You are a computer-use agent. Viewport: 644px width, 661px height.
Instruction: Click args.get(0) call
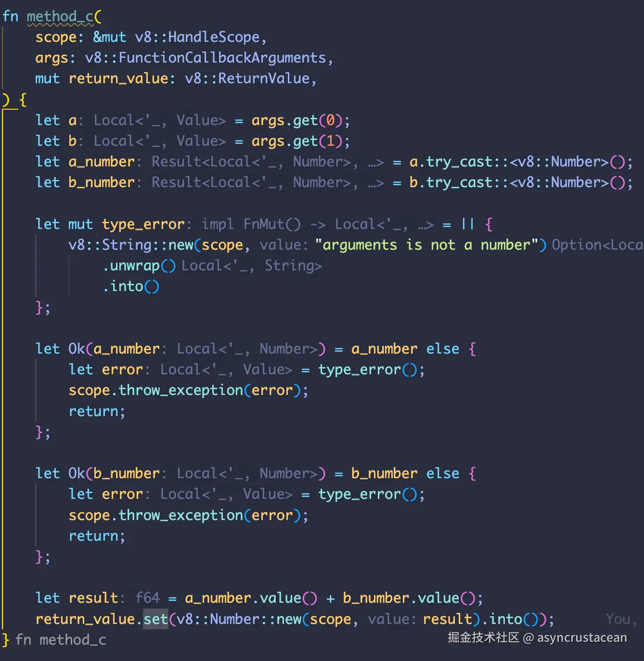[297, 120]
